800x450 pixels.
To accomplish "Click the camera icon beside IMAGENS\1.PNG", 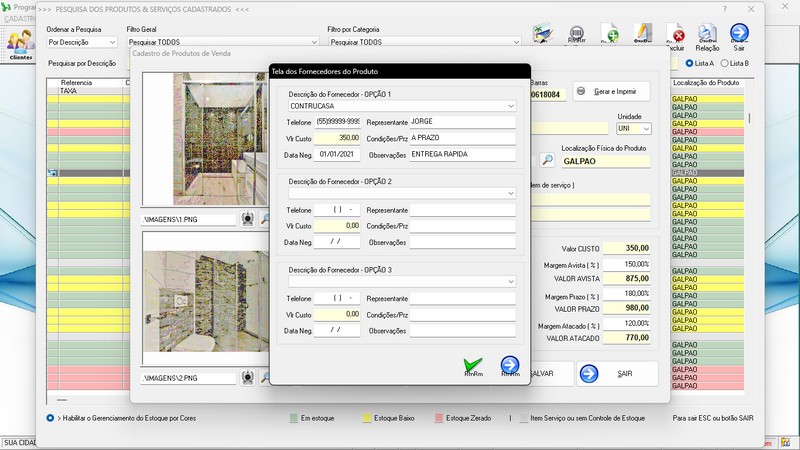I will 247,218.
